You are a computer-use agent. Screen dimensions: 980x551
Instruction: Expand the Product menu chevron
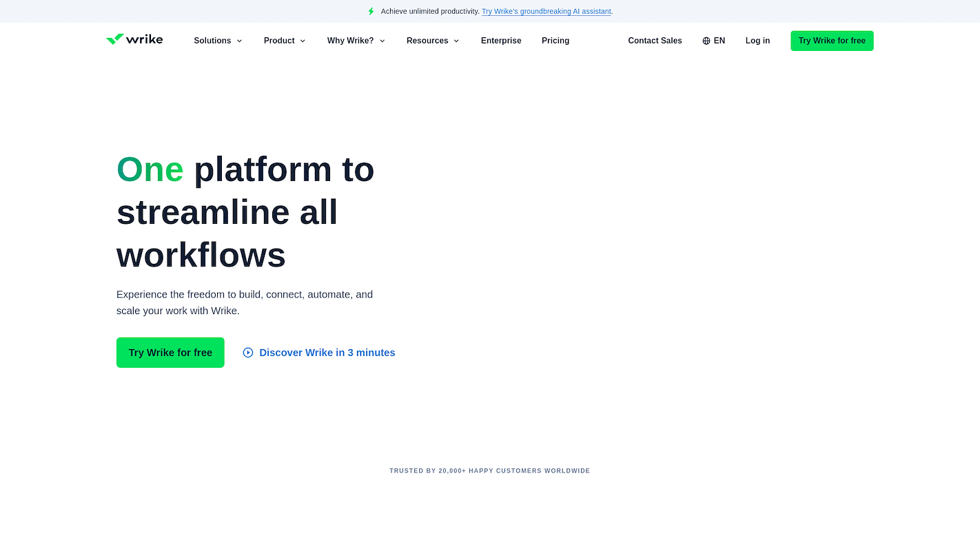pyautogui.click(x=303, y=41)
